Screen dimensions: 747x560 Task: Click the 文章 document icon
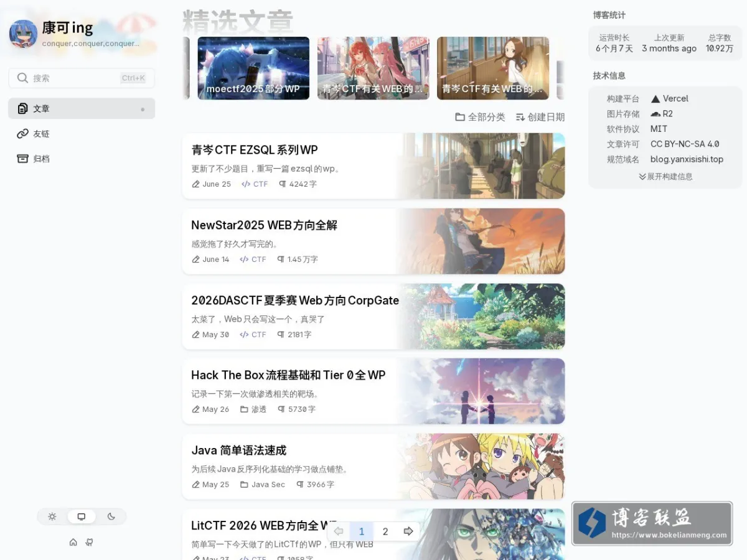click(x=23, y=108)
